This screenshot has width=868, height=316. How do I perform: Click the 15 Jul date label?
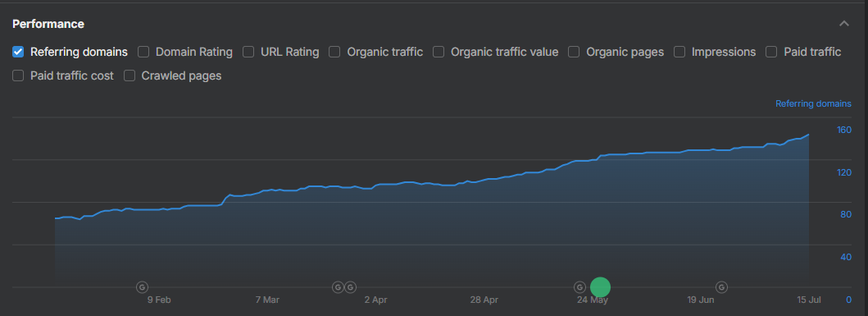(x=809, y=300)
